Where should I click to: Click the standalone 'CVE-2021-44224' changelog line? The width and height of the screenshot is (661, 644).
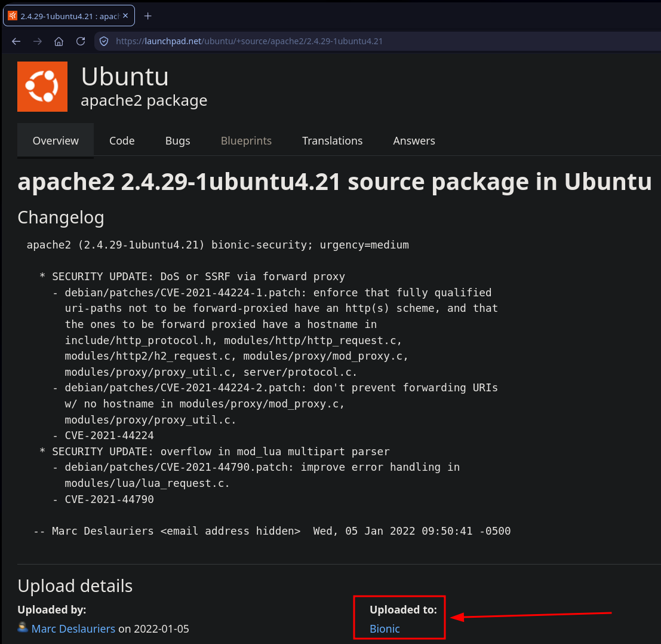point(109,436)
